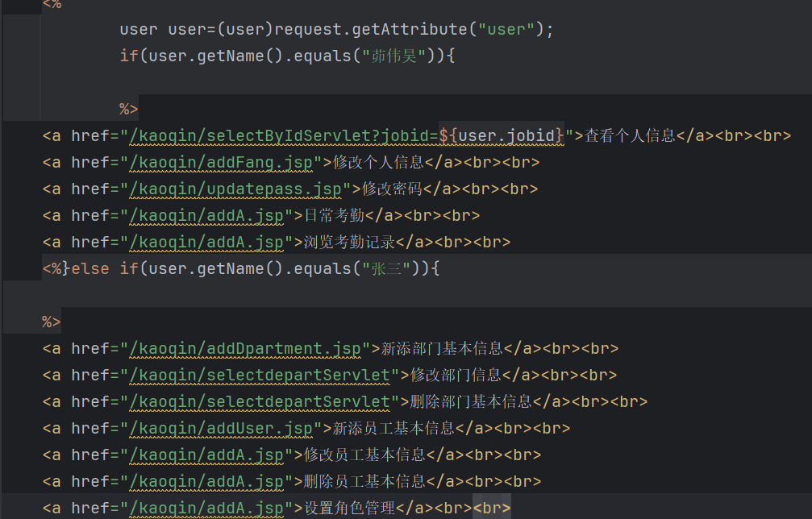Click the "茆伟昊" name string

click(x=394, y=56)
